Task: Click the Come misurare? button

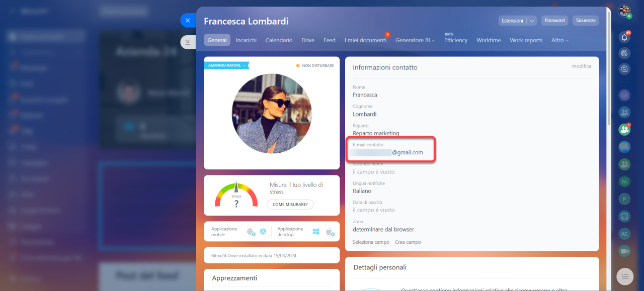Action: [x=290, y=205]
